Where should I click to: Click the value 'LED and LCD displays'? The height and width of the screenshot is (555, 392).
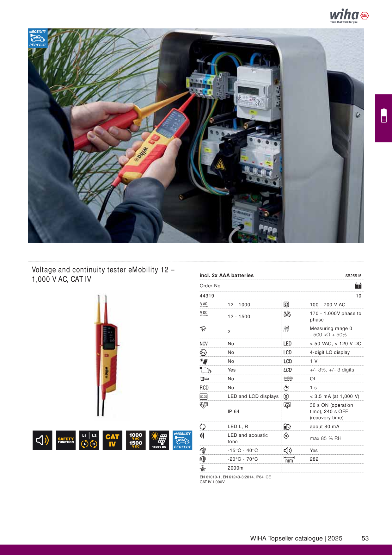253,396
